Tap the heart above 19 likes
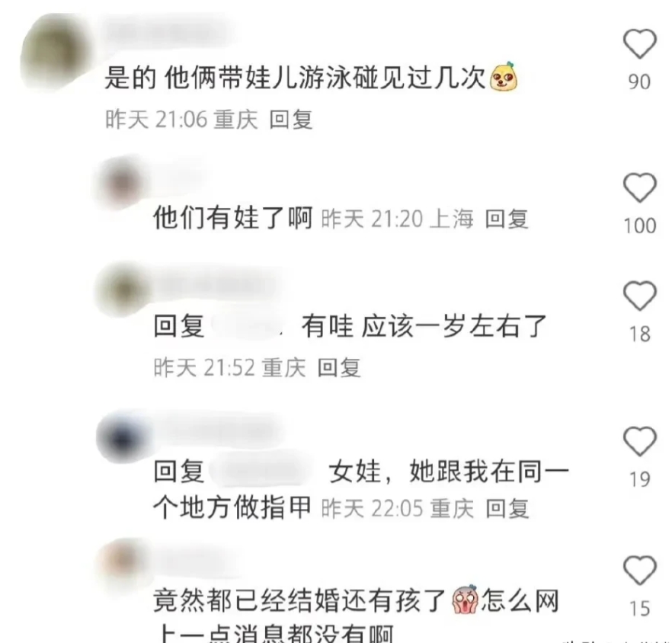 coord(639,441)
